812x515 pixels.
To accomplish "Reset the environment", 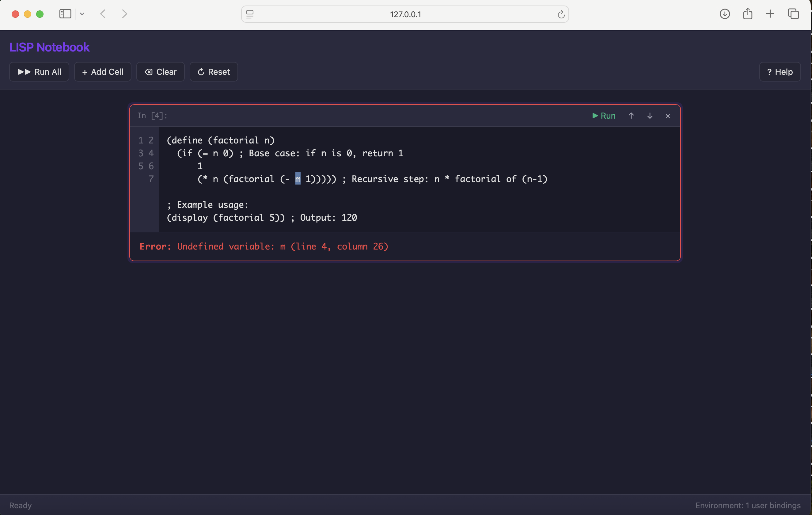I will click(x=214, y=72).
